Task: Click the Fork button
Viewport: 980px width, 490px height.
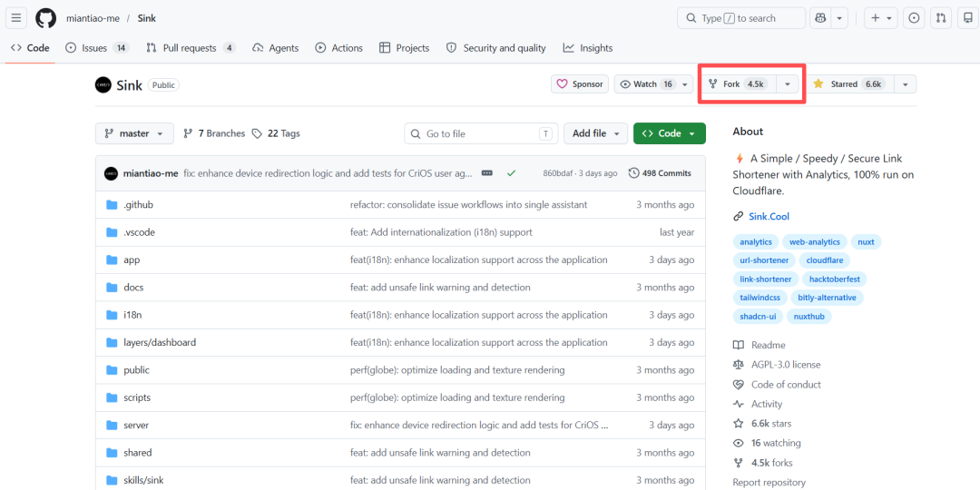Action: tap(739, 83)
